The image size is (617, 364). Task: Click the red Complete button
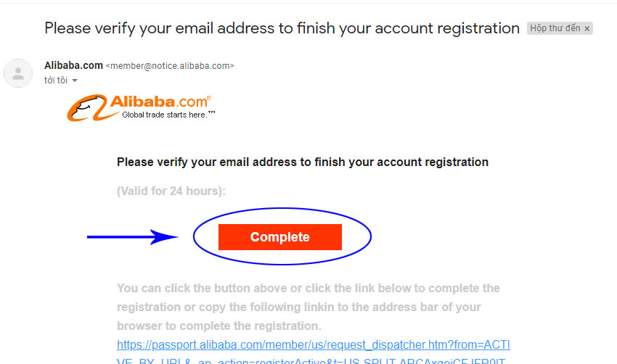(x=279, y=237)
